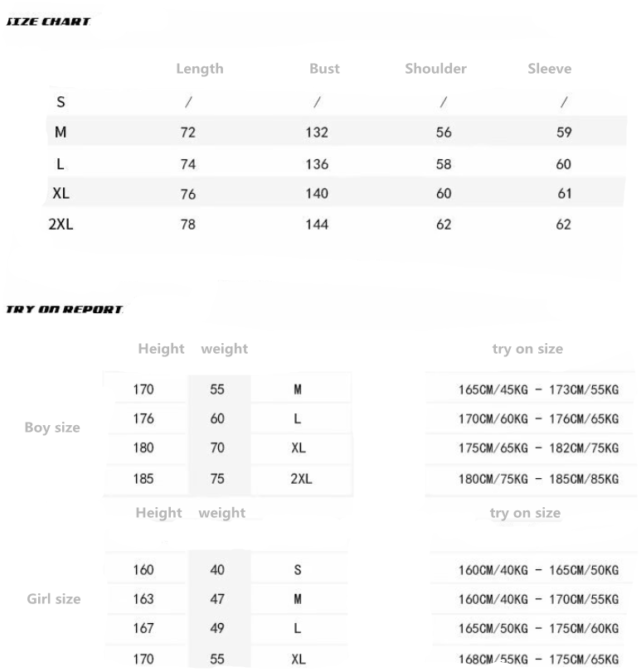The image size is (641, 672).
Task: Click the 180CM/75KG - 185CM/85KG range
Action: click(538, 477)
